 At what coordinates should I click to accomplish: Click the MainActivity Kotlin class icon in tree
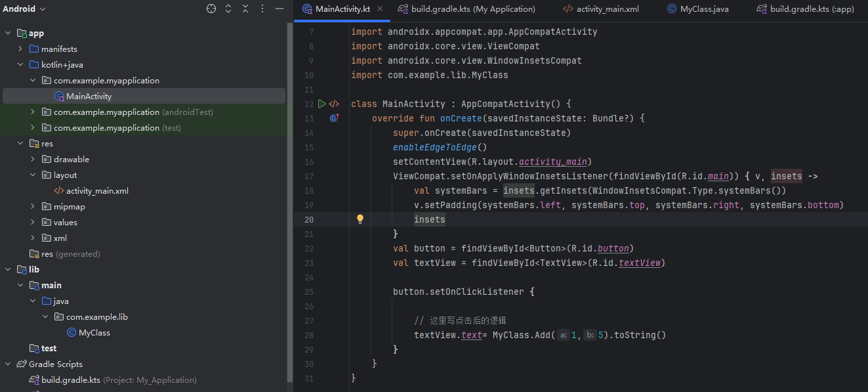pyautogui.click(x=59, y=96)
